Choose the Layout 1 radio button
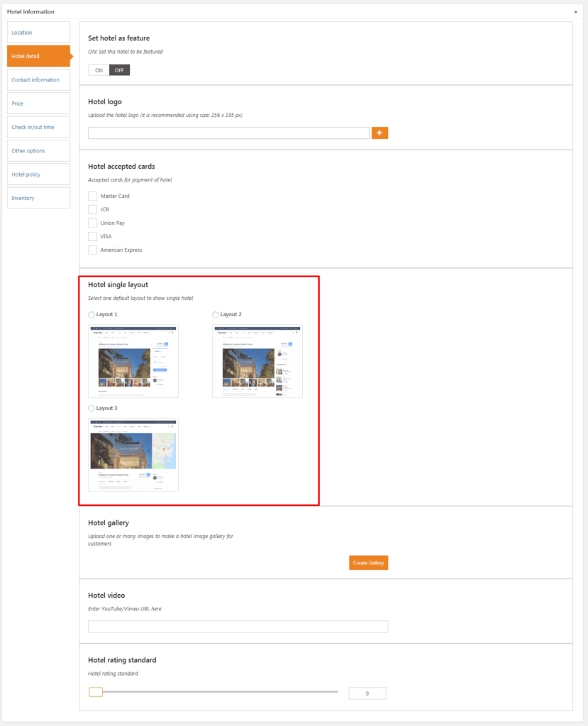Image resolution: width=588 pixels, height=726 pixels. click(x=91, y=315)
